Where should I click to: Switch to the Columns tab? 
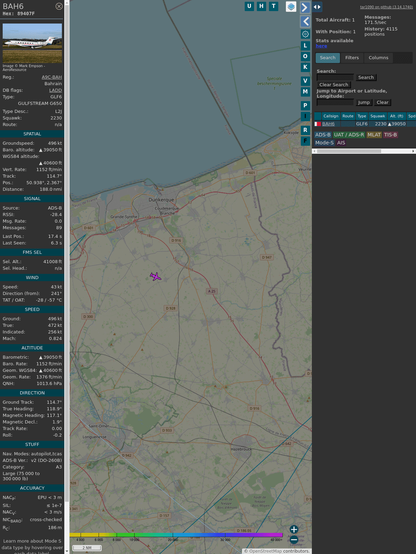[x=378, y=58]
